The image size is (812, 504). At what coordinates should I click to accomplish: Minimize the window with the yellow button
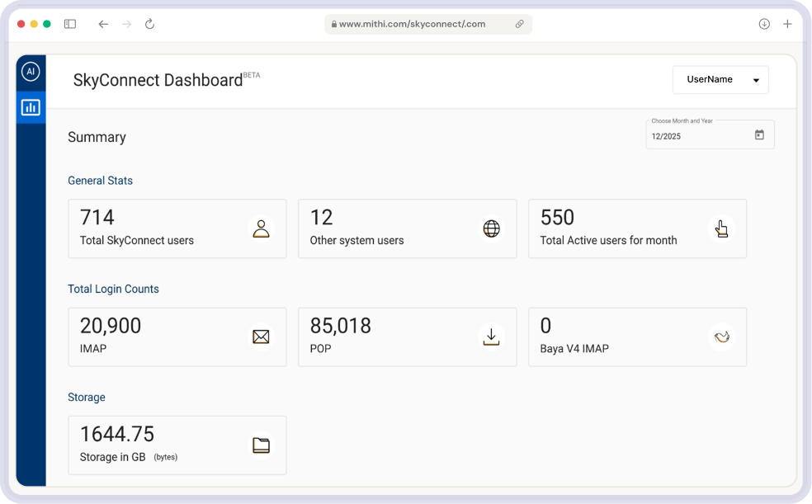34,24
